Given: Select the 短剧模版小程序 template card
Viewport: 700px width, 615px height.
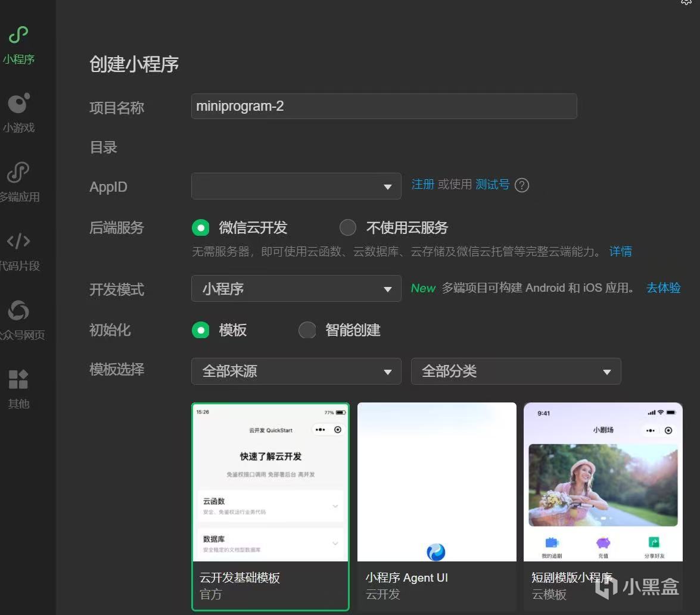Looking at the screenshot, I should click(603, 507).
